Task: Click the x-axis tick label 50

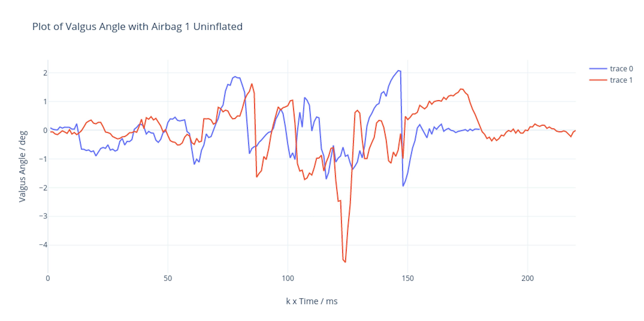Action: click(x=168, y=278)
